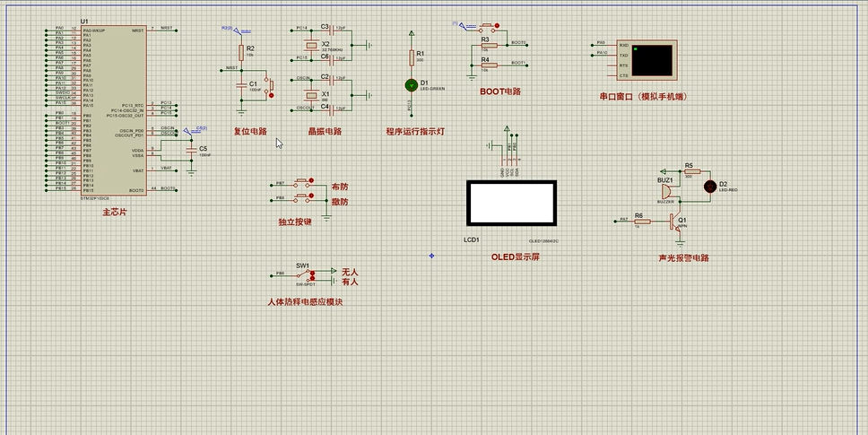Click the serial virtual terminal screen
The width and height of the screenshot is (868, 435).
click(654, 60)
